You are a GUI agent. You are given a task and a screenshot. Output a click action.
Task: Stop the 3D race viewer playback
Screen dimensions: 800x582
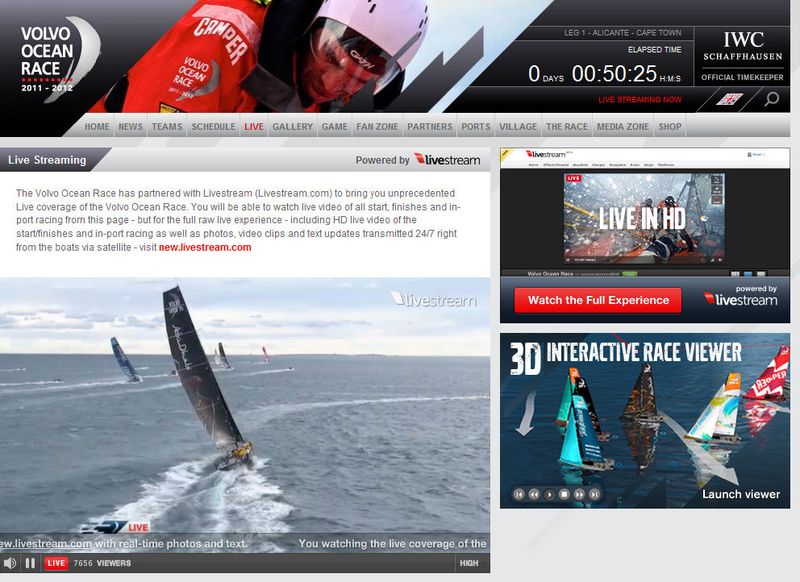[564, 494]
